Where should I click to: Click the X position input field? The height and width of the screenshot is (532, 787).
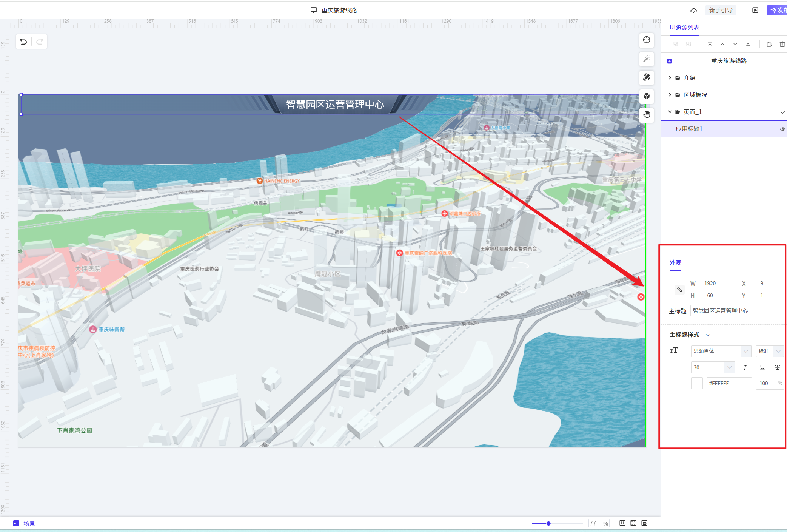click(x=761, y=284)
